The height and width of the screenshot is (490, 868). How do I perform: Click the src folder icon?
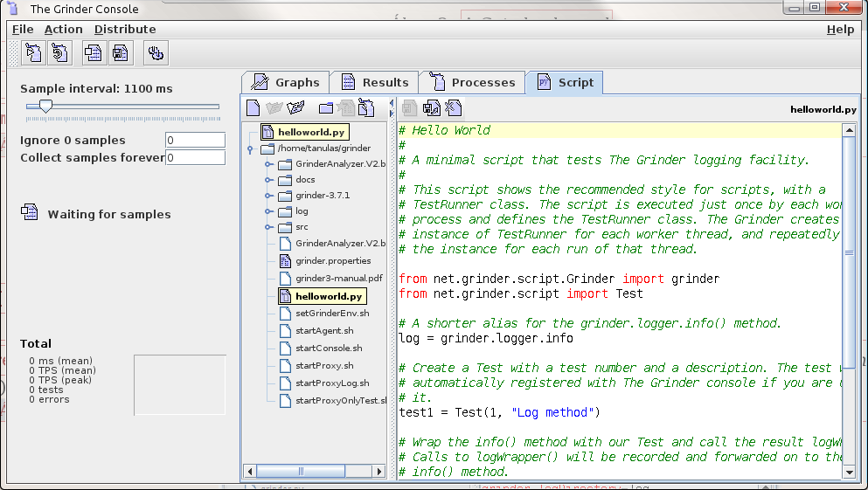click(285, 227)
